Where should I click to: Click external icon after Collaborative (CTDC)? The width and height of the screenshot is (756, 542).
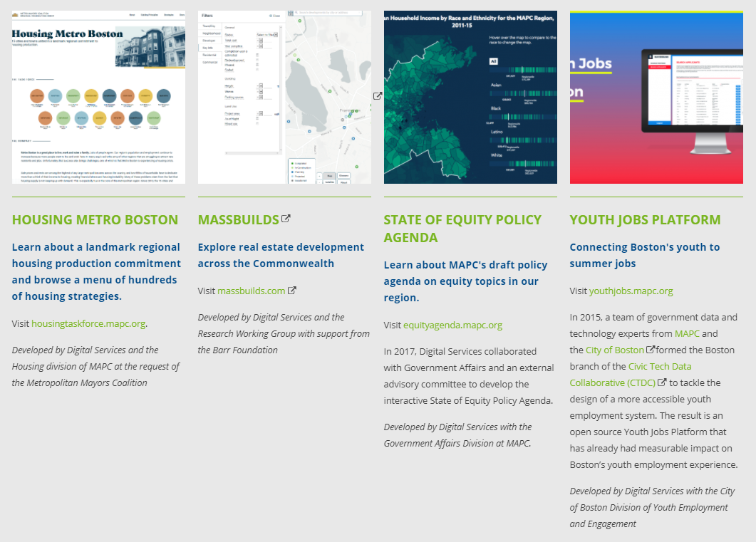662,382
